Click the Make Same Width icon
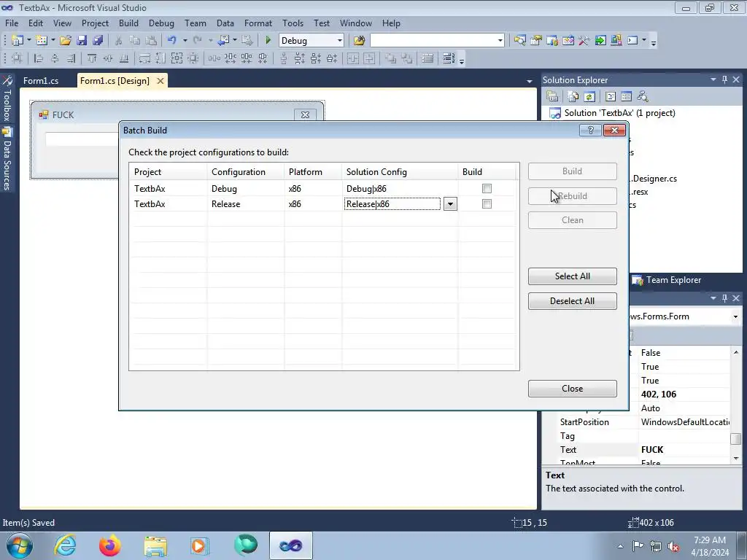The height and width of the screenshot is (560, 747). click(x=144, y=58)
